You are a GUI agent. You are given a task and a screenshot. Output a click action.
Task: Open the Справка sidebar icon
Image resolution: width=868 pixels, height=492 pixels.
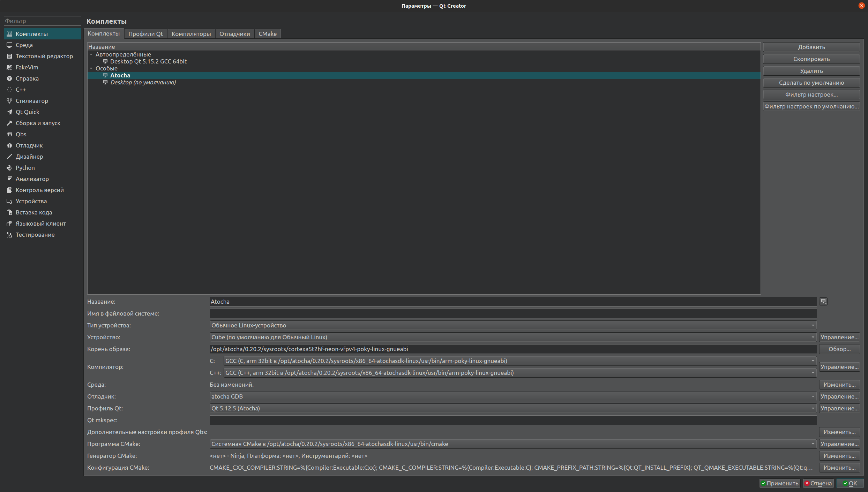point(9,78)
